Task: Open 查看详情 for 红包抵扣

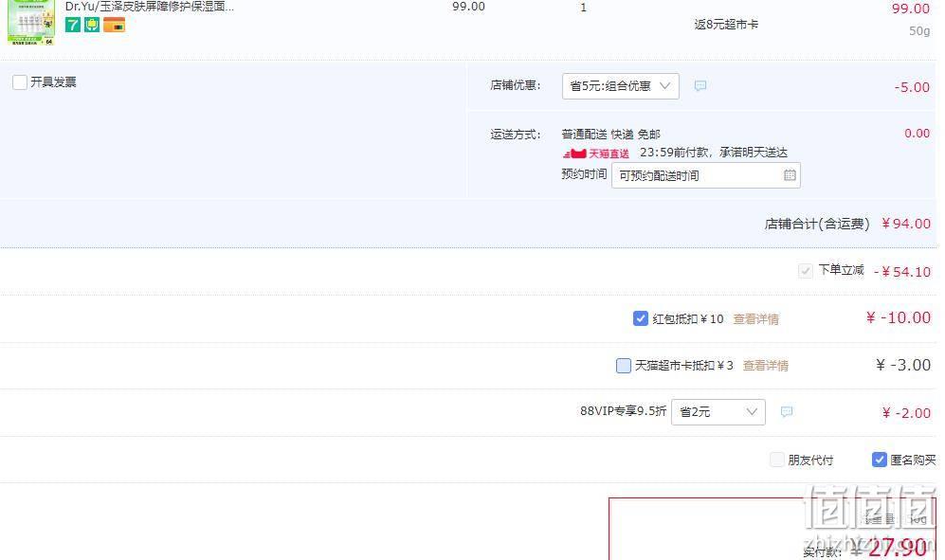Action: coord(755,319)
